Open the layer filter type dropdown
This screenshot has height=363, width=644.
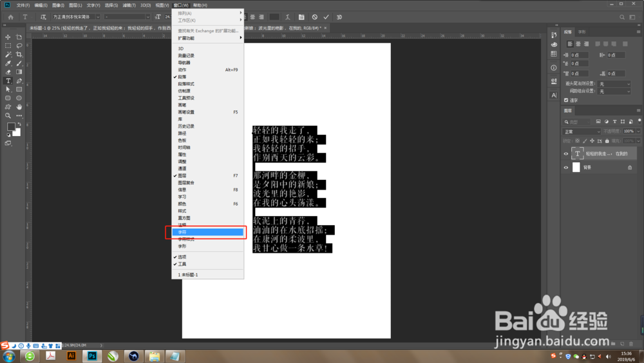[577, 122]
